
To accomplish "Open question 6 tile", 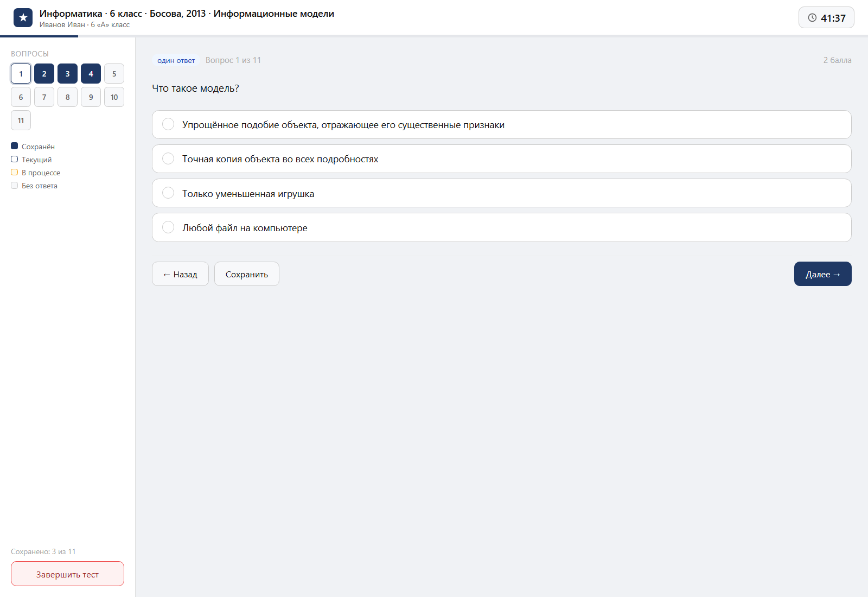I will 21,97.
